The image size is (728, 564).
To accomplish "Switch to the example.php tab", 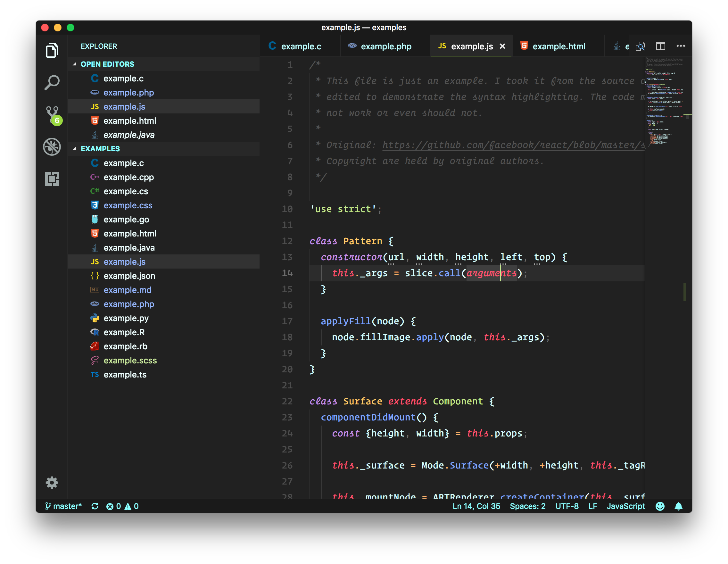I will [385, 46].
